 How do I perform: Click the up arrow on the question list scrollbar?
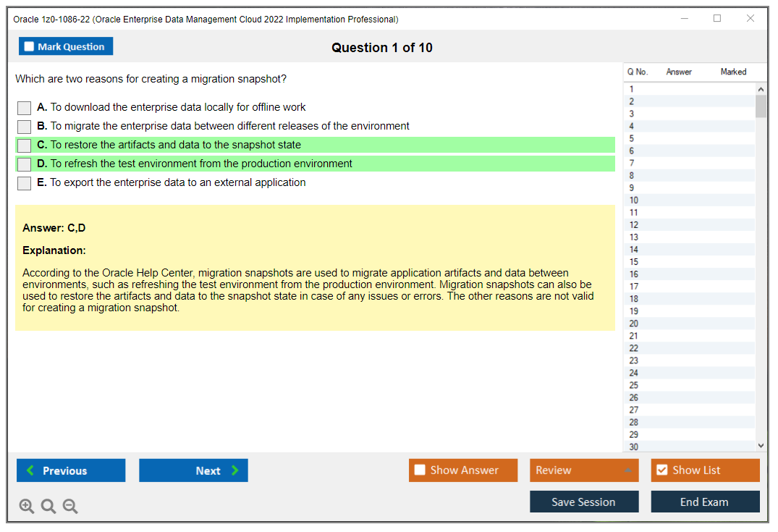click(760, 88)
